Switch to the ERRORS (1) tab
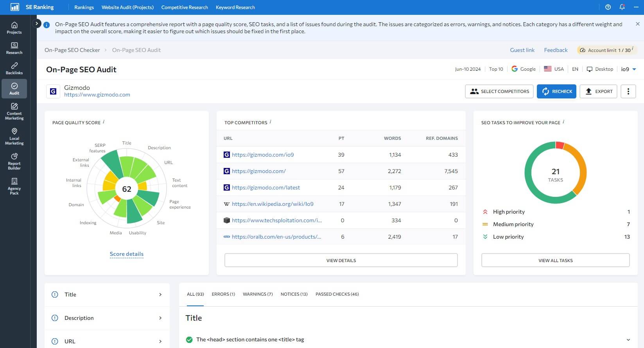Image resolution: width=644 pixels, height=348 pixels. pyautogui.click(x=223, y=294)
